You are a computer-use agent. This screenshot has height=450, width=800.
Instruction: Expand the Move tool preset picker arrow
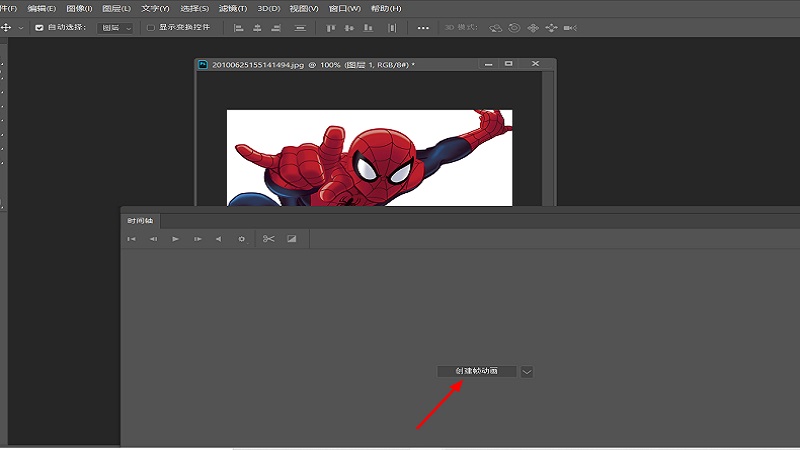click(x=21, y=28)
